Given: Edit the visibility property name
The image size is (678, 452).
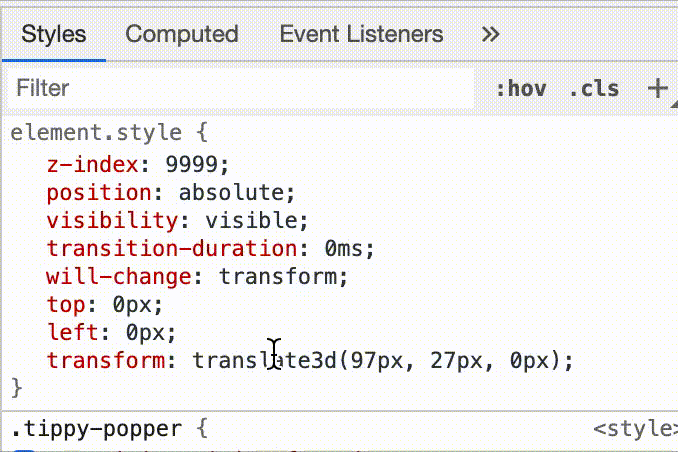Looking at the screenshot, I should (112, 221).
